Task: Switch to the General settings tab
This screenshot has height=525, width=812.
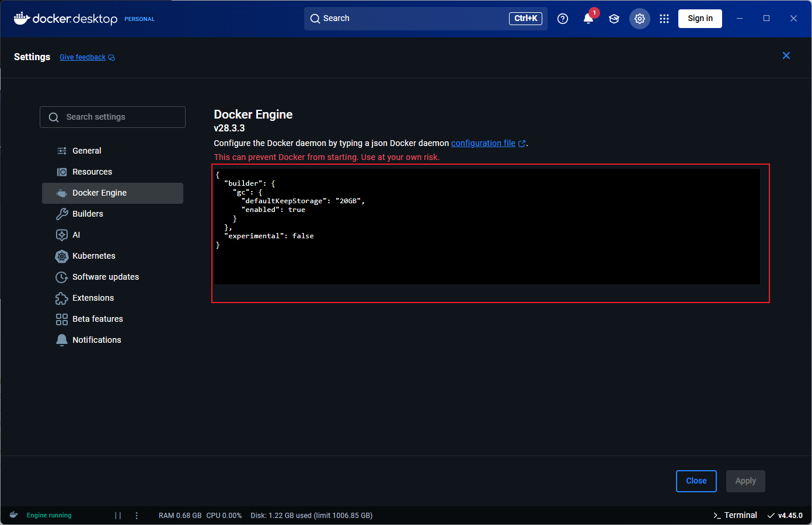Action: (85, 151)
